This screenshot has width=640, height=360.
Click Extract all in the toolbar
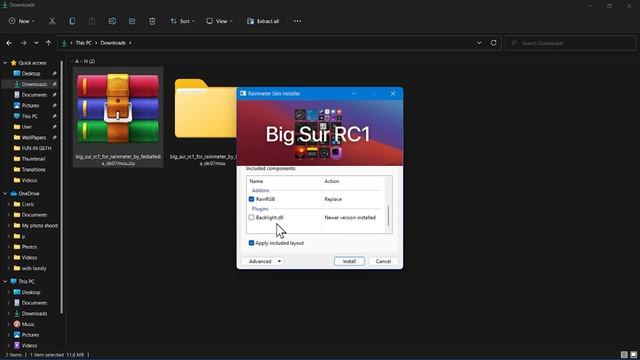pyautogui.click(x=263, y=21)
